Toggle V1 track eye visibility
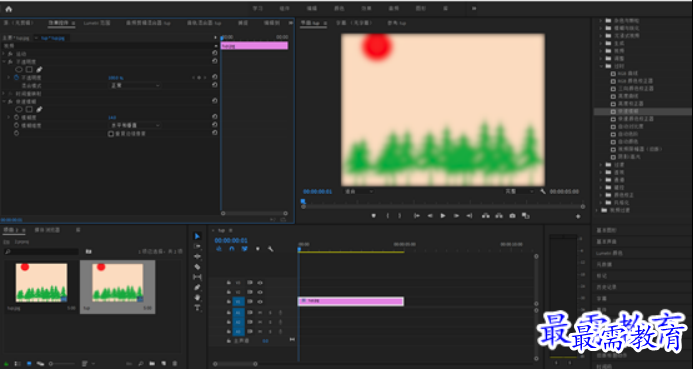This screenshot has width=693, height=369. [260, 302]
